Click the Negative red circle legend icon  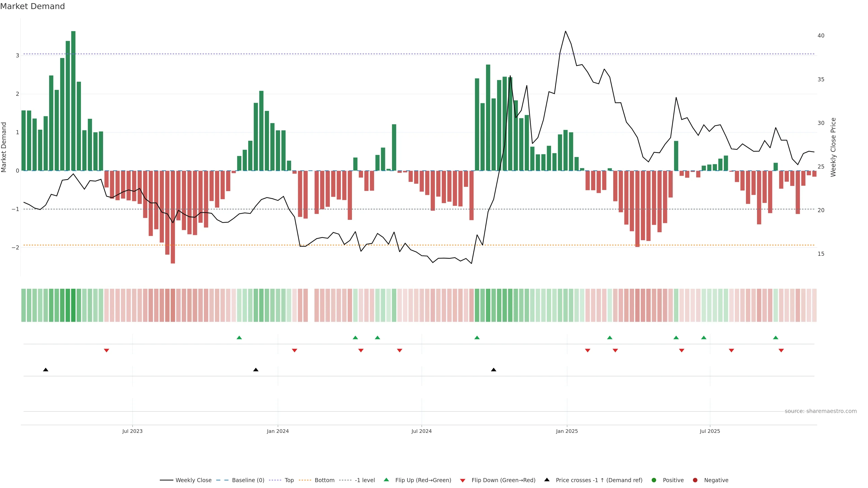(x=695, y=480)
